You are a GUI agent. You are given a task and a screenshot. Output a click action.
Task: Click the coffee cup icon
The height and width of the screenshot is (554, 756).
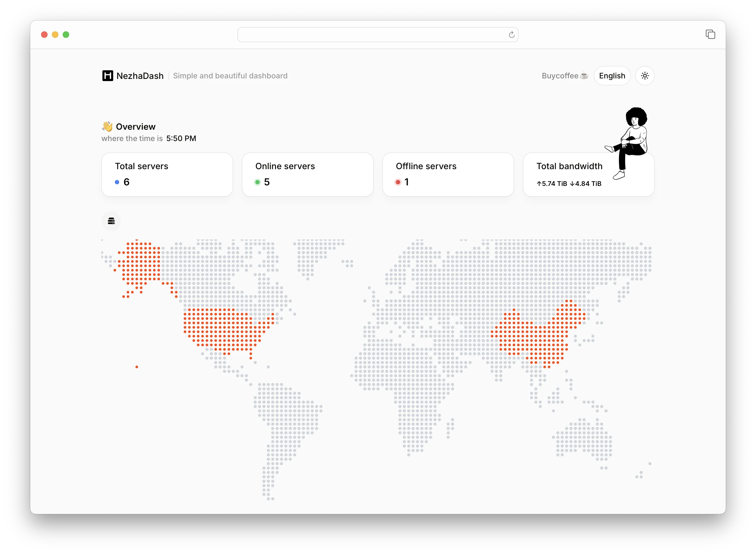[x=584, y=76]
